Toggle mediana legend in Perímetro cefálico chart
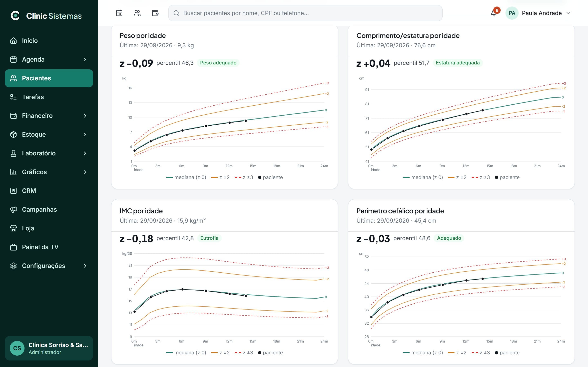The image size is (588, 367). [x=423, y=353]
